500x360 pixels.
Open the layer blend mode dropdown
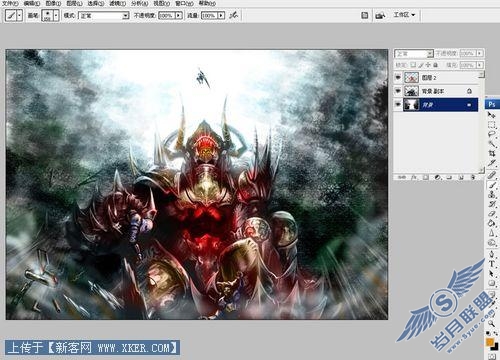point(414,53)
